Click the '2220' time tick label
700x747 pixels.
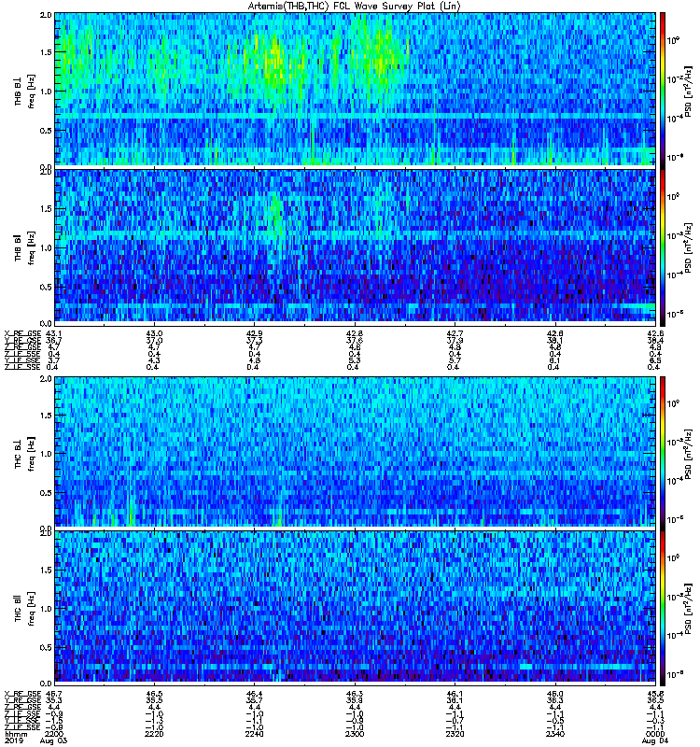pyautogui.click(x=154, y=734)
